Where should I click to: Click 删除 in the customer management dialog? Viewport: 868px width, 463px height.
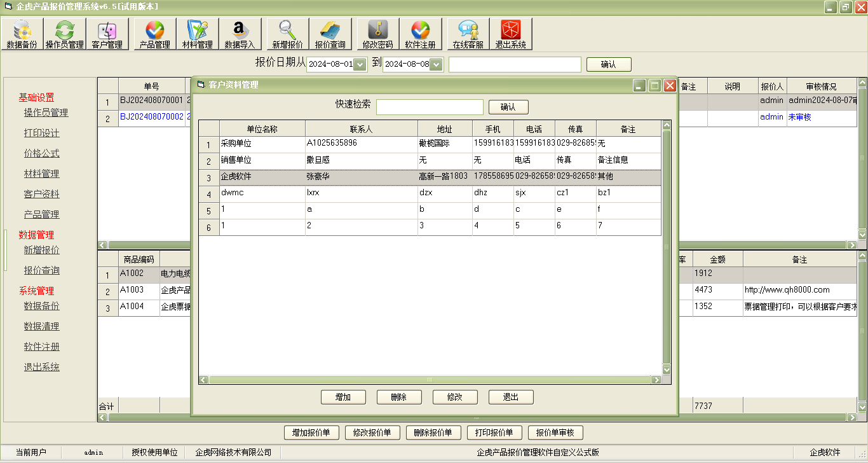click(399, 397)
